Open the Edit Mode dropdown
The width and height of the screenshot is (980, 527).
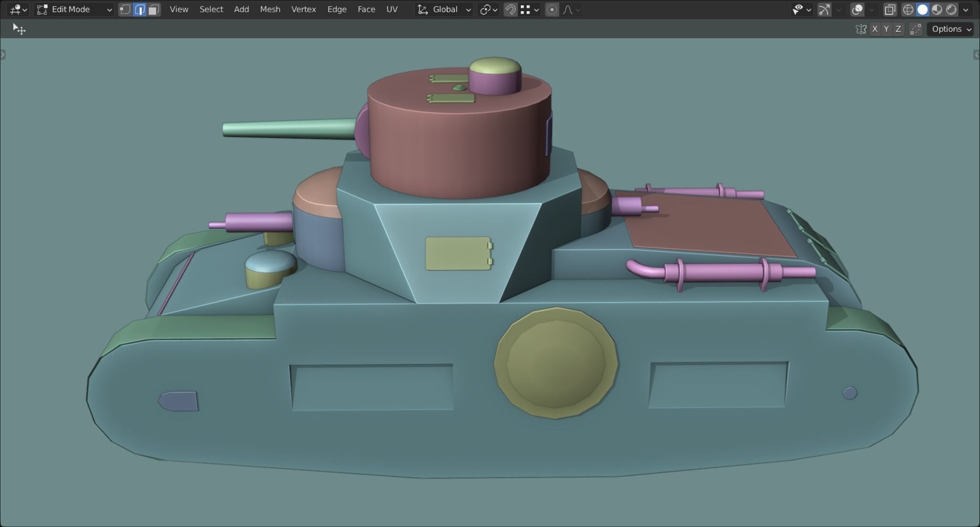74,10
